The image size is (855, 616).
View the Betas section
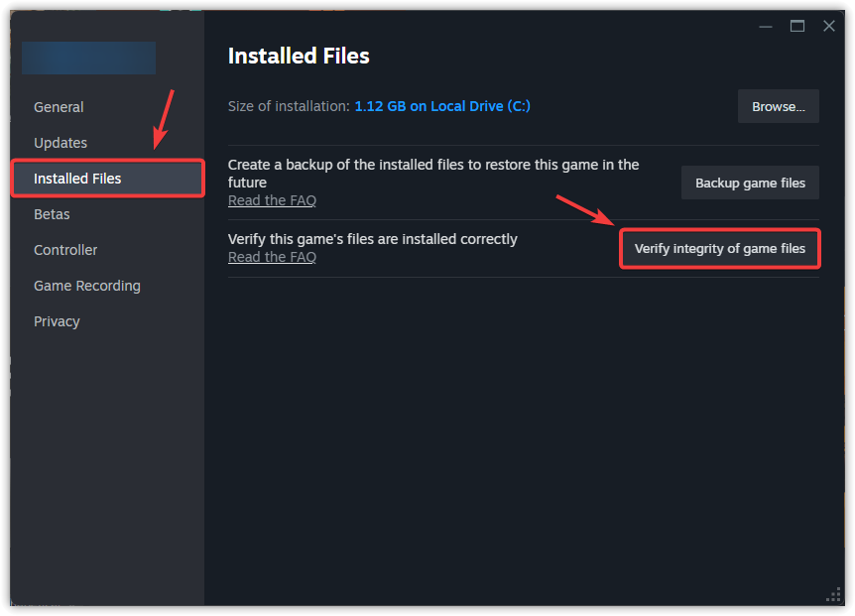51,213
